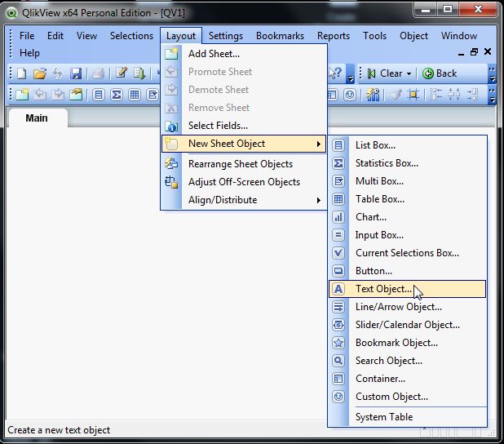The height and width of the screenshot is (444, 504).
Task: Click the Create Table Box toolbar icon
Action: click(x=135, y=95)
